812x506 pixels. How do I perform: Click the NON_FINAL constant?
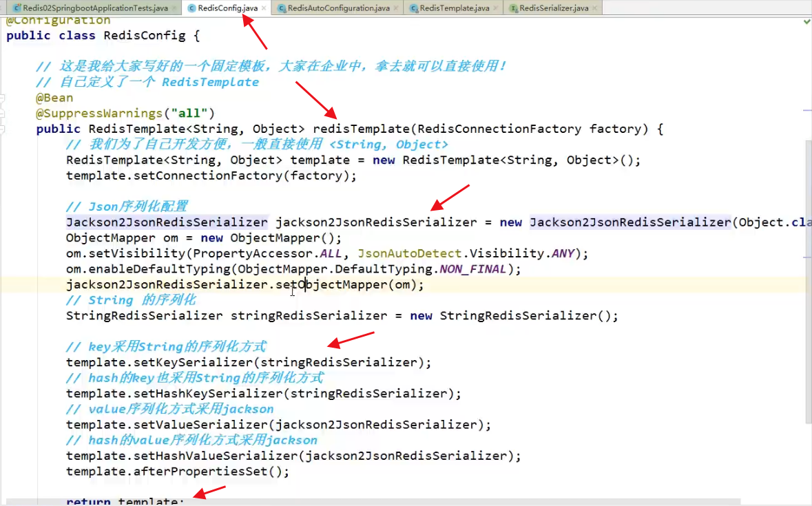tap(472, 269)
